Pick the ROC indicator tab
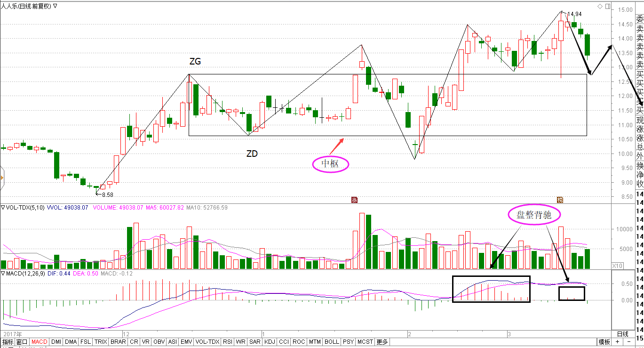The image size is (644, 348). (298, 342)
